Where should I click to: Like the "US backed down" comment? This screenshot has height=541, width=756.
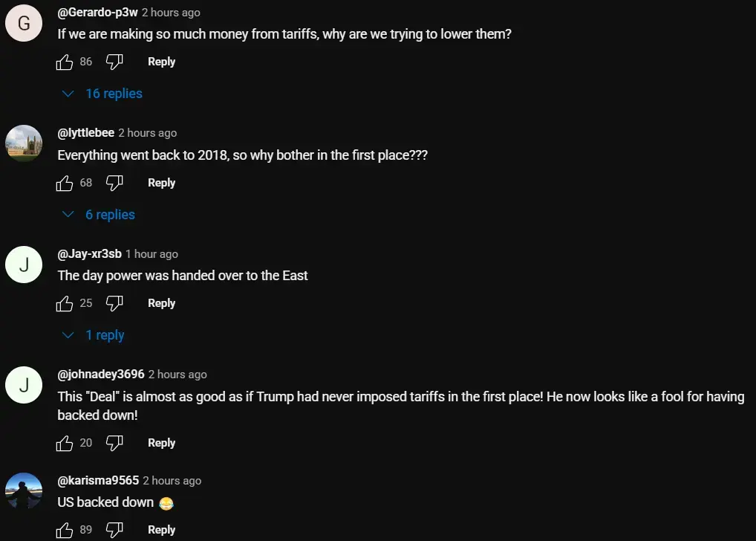click(x=65, y=530)
